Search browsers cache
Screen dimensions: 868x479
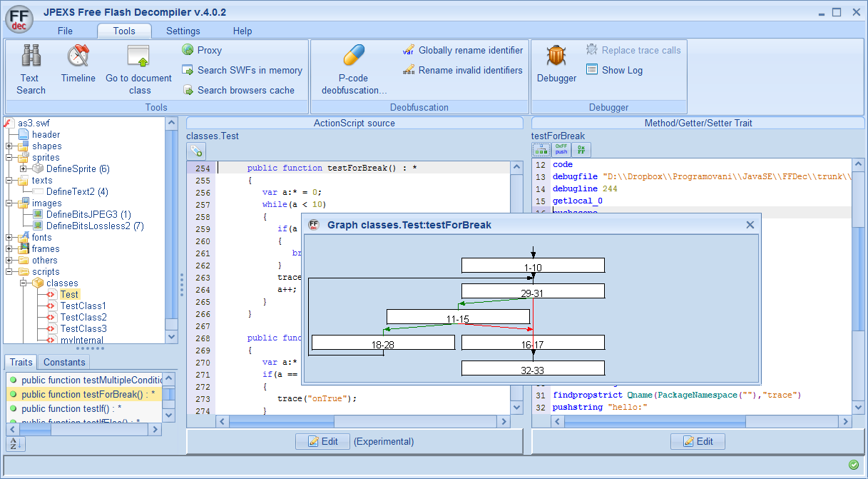pos(238,90)
